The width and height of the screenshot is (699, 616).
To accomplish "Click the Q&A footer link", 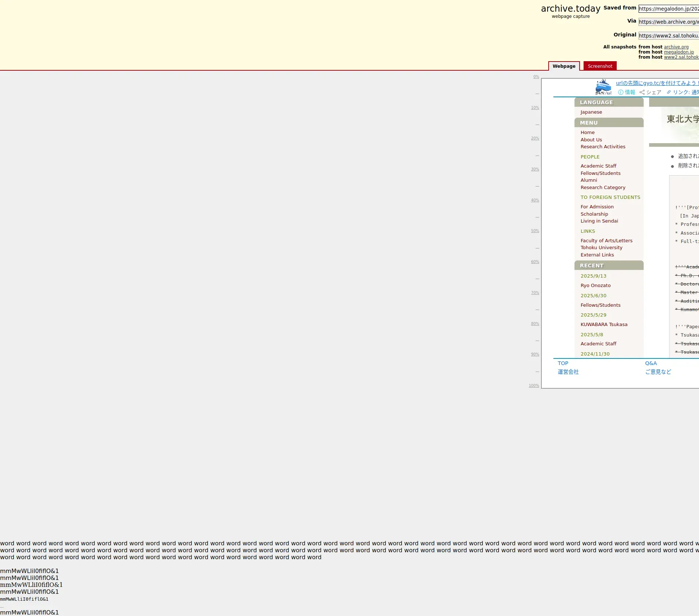I will point(651,364).
